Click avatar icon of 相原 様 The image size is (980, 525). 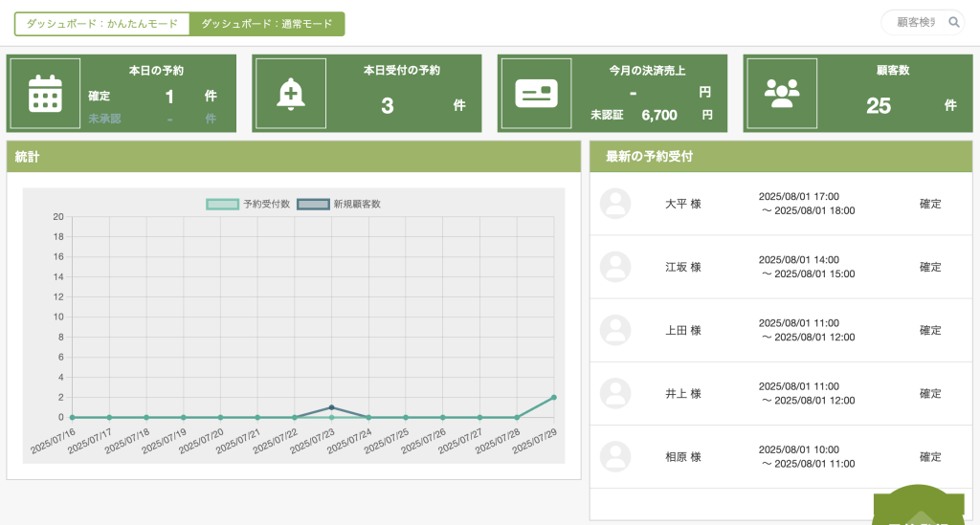click(615, 456)
